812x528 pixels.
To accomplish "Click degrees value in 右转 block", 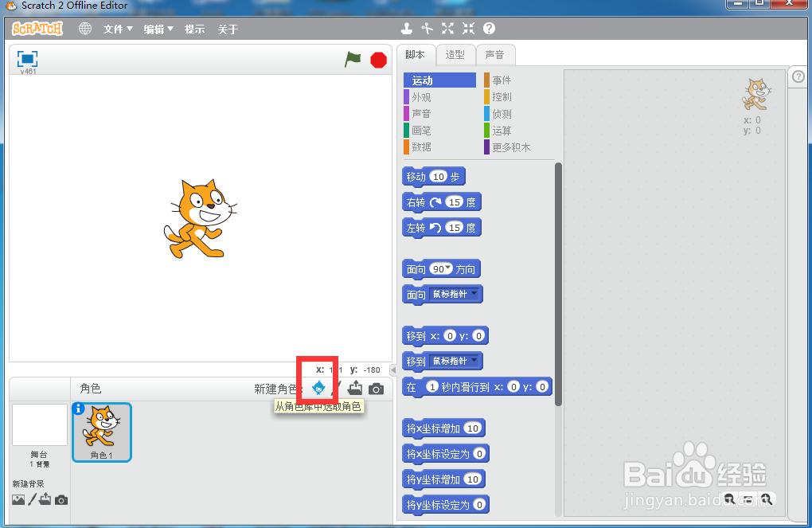I will pyautogui.click(x=454, y=202).
